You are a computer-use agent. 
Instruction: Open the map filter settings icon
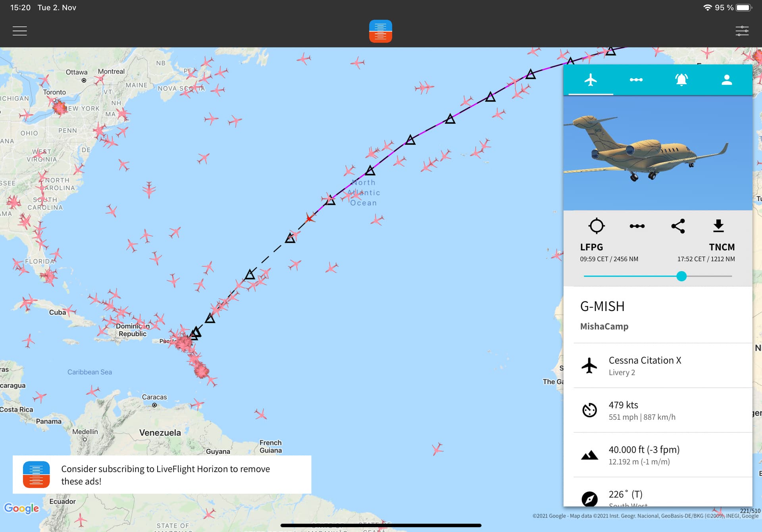tap(742, 31)
